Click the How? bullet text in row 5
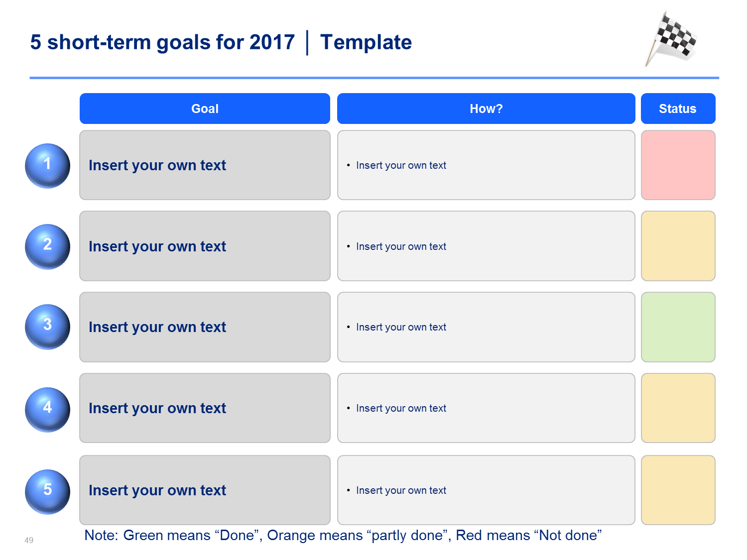747x560 pixels. pyautogui.click(x=401, y=490)
